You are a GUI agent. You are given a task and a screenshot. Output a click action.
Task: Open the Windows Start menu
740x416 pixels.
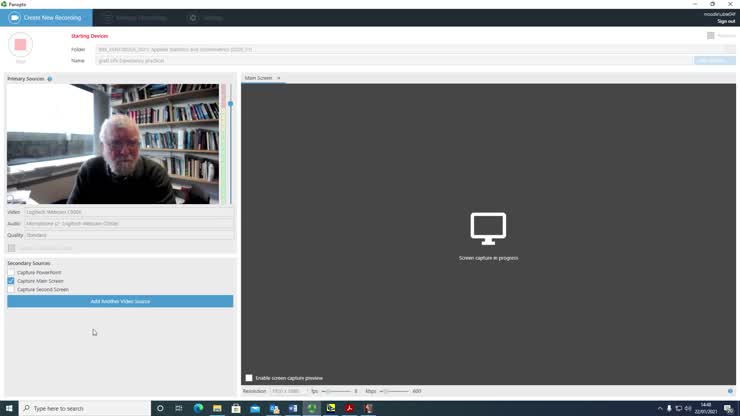pos(9,408)
